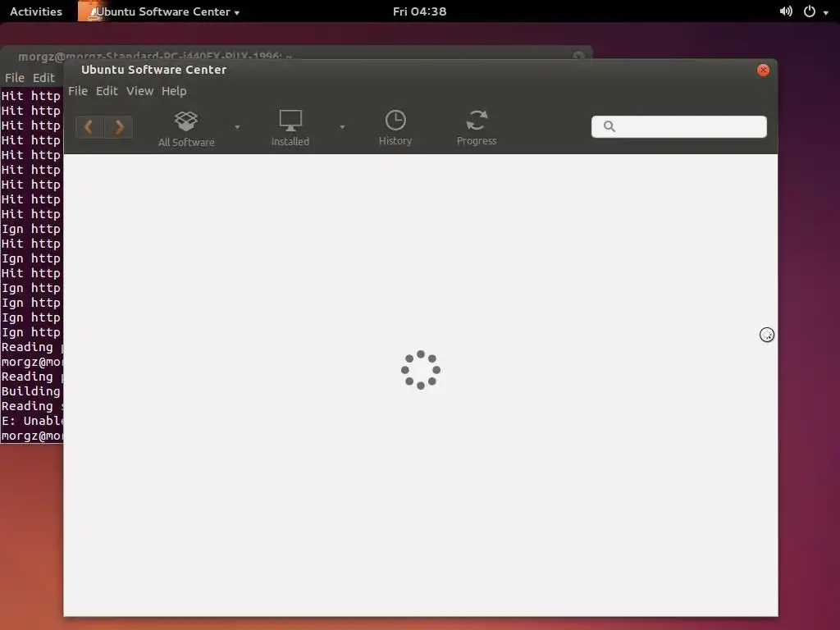Open the Progress view
840x630 pixels.
477,128
